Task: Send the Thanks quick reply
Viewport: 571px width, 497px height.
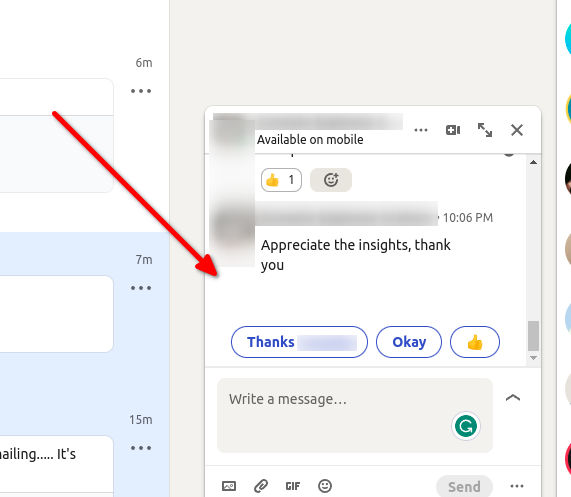Action: coord(299,342)
